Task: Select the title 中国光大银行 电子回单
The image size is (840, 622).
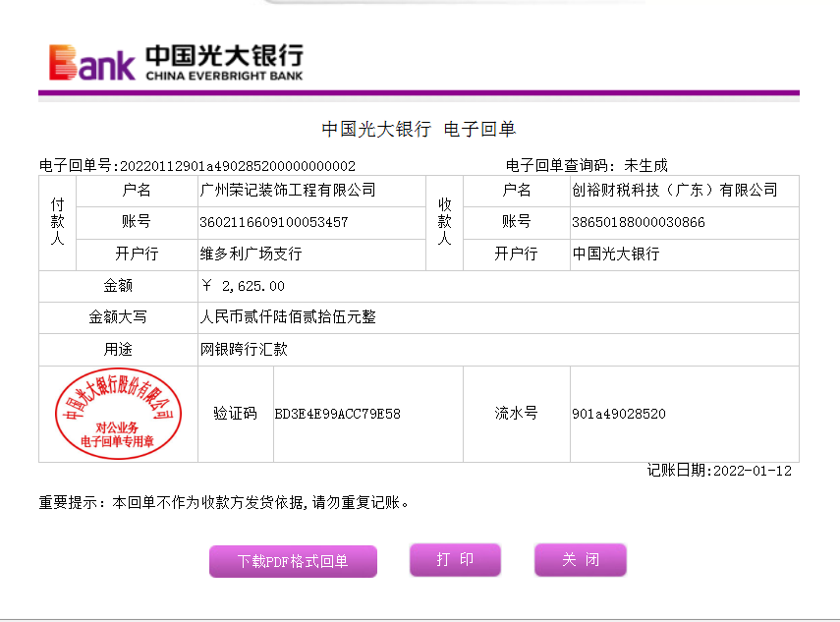Action: click(x=419, y=129)
